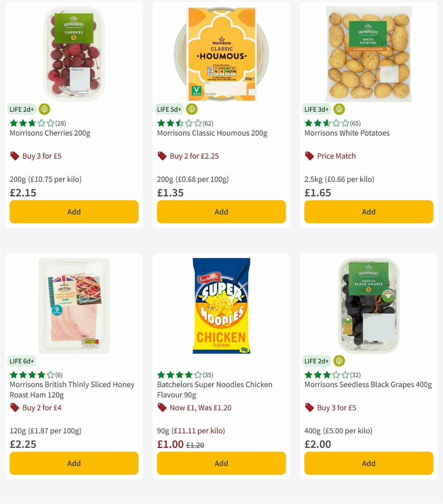Screen dimensions: 443x504
Task: Add Batchelors Super Noodles to basket
Action: [221, 463]
